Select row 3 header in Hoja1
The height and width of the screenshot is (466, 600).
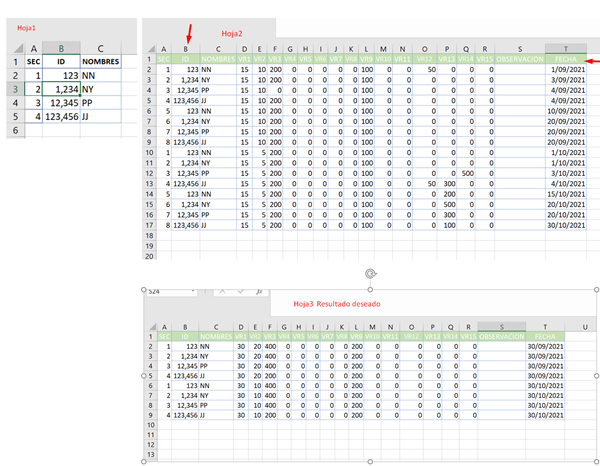click(15, 89)
